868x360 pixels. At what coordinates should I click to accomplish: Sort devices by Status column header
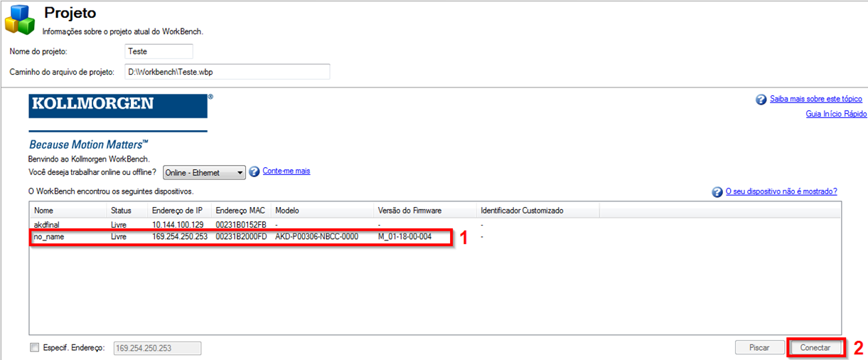pyautogui.click(x=128, y=211)
